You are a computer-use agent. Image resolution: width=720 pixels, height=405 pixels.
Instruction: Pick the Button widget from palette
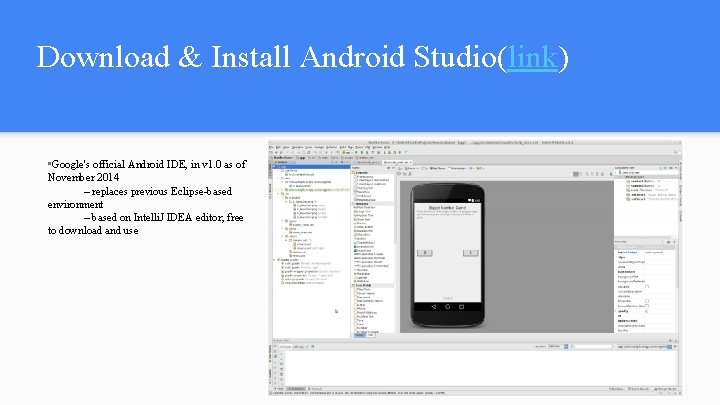tap(361, 223)
